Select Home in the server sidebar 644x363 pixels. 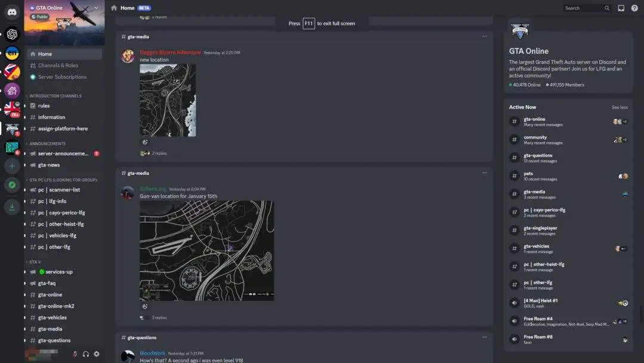point(64,54)
